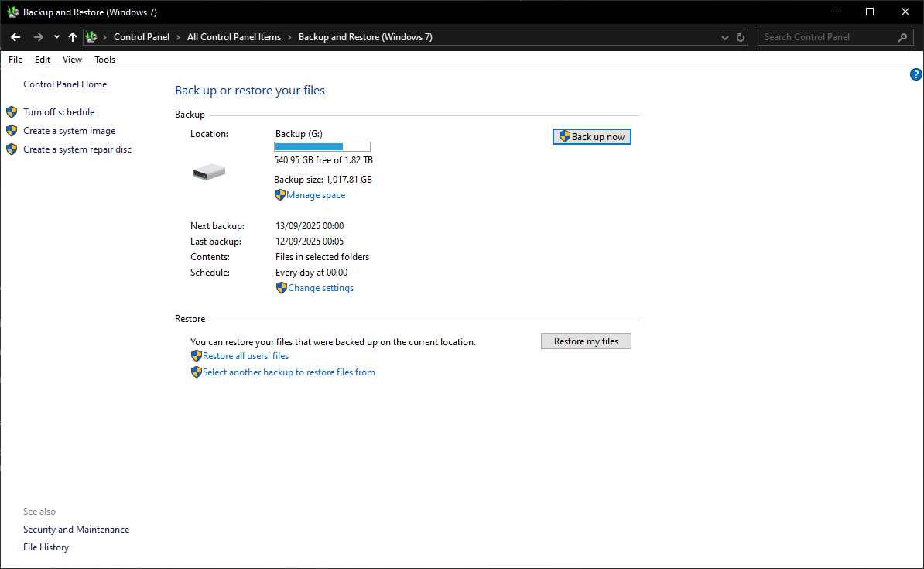Click the blue help question mark icon
The width and height of the screenshot is (924, 569).
916,75
